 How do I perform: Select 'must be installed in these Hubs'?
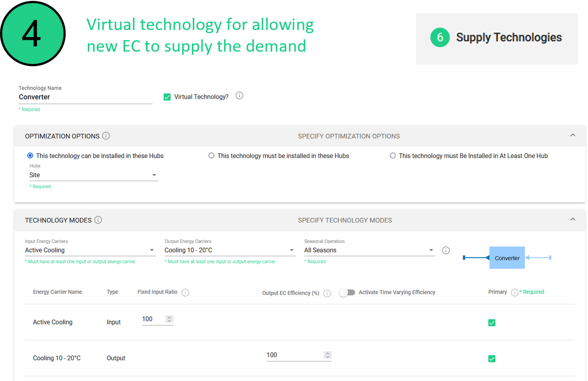pyautogui.click(x=211, y=156)
